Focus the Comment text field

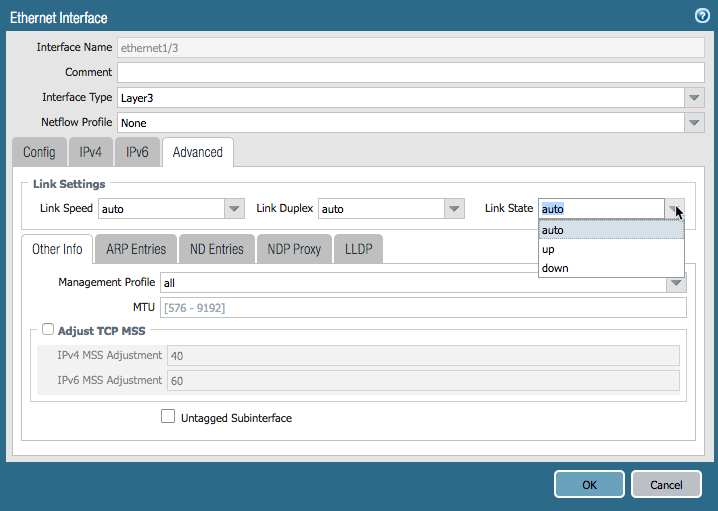click(x=410, y=72)
